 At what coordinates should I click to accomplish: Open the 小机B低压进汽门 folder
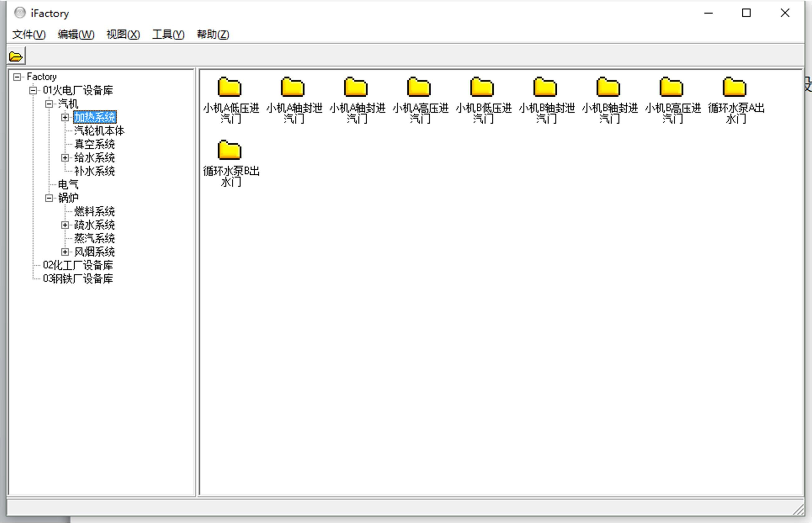click(482, 88)
